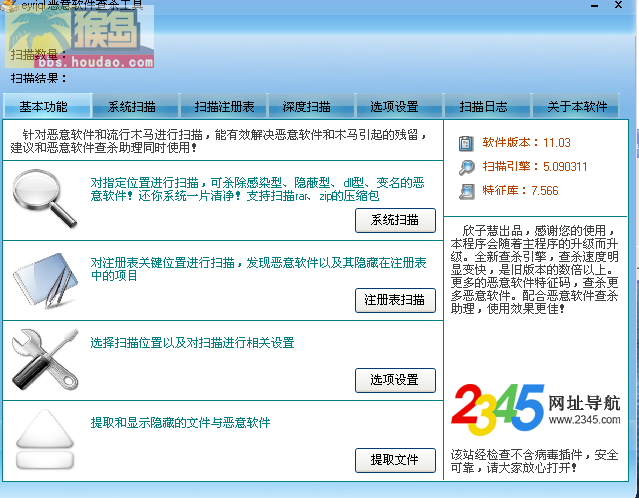The image size is (639, 498).
Task: Click the scan engine magnifier icon
Action: 467,167
